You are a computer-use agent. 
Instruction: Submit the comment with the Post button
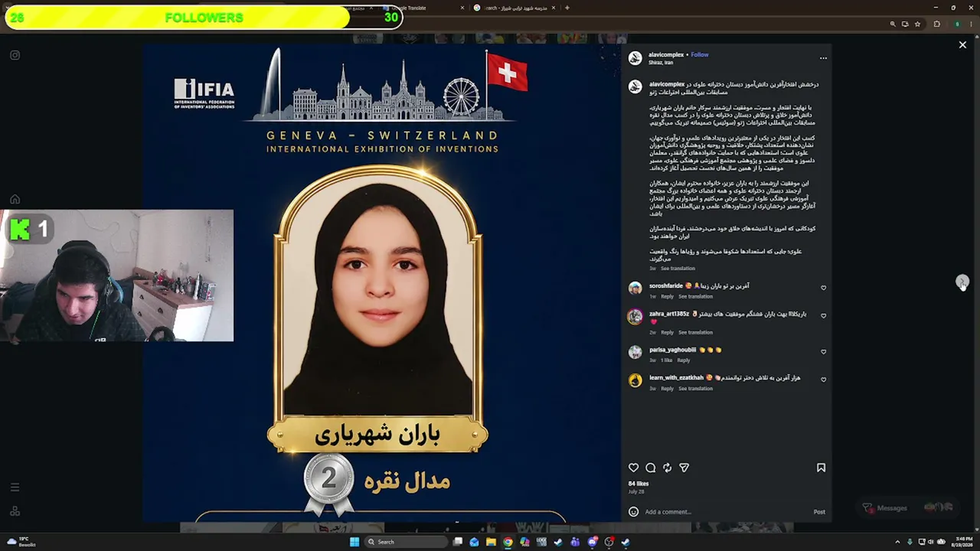819,512
